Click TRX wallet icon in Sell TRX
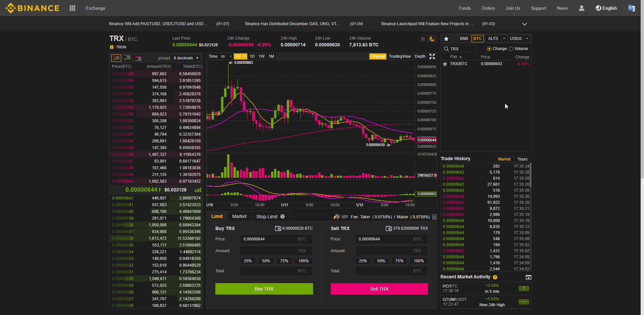Image resolution: width=644 pixels, height=315 pixels. point(389,228)
